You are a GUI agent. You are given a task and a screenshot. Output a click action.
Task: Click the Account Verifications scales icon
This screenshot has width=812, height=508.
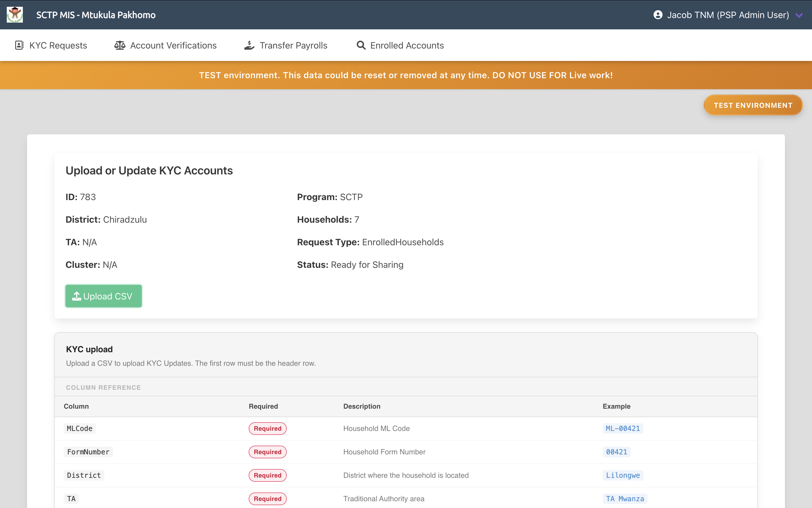[120, 45]
